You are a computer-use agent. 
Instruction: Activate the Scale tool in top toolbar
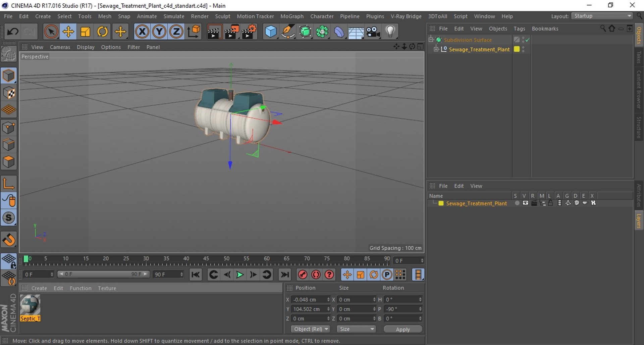(x=86, y=32)
